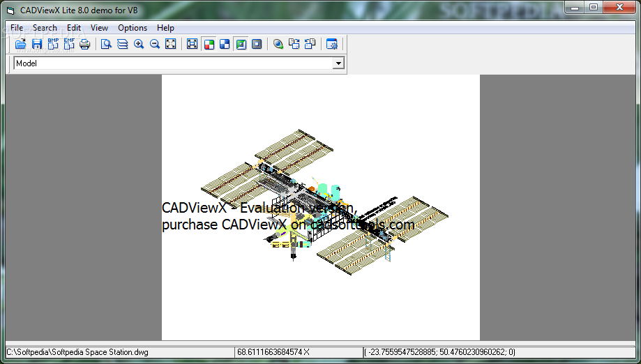Open the File menu

17,28
